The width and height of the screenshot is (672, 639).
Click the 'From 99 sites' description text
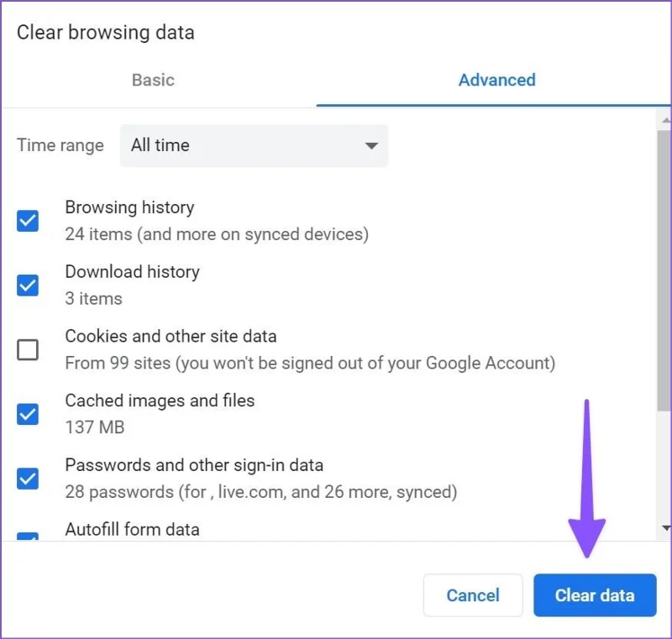pos(310,364)
